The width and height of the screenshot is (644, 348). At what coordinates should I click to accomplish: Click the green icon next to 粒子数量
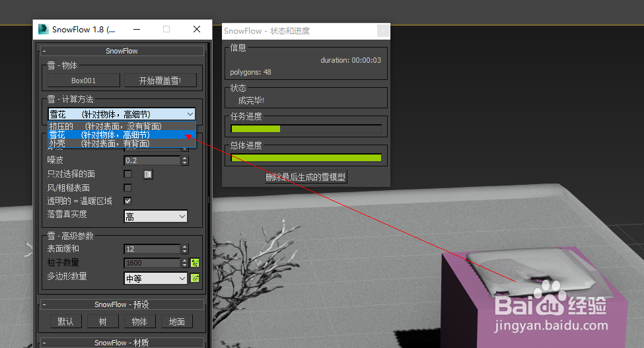click(x=195, y=263)
